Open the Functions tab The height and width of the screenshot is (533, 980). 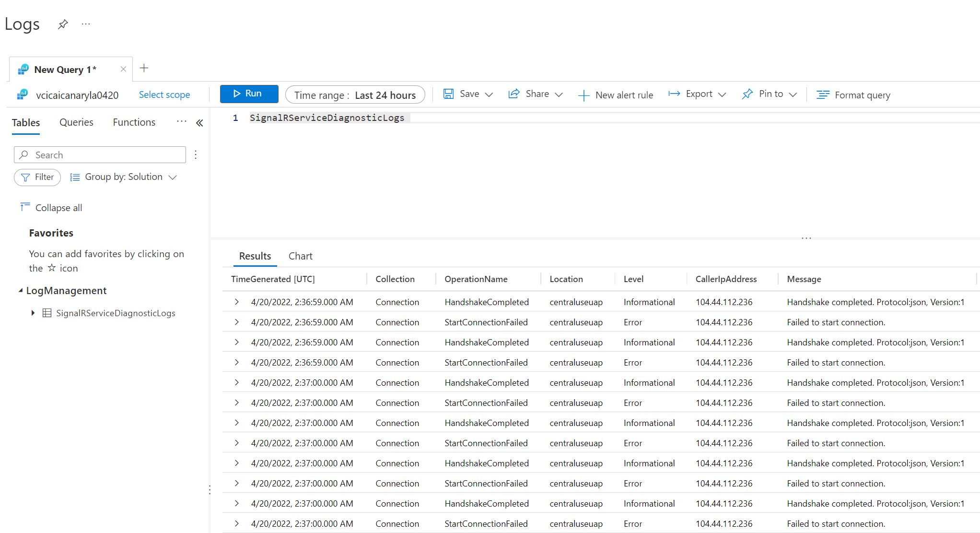(x=134, y=122)
